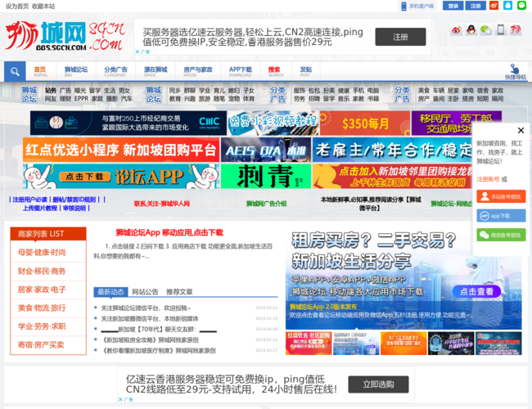Screen dimensions: 532x409
Task: Click the magnifier search icon in navbar
Action: pos(15,71)
